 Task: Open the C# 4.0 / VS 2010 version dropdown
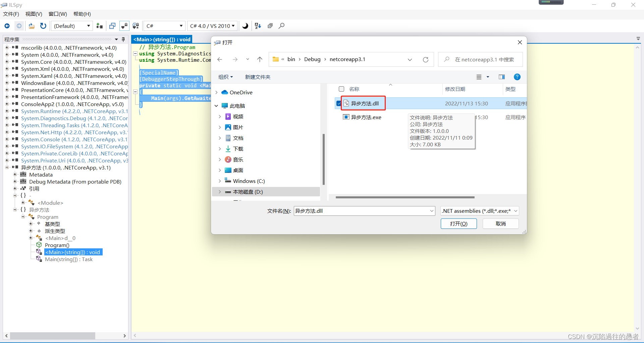point(212,26)
